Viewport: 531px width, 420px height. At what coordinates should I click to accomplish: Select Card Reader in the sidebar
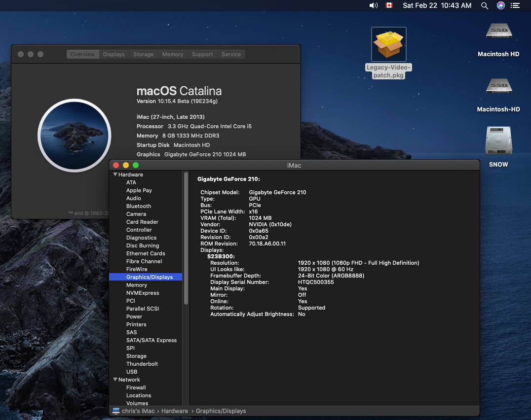click(142, 222)
